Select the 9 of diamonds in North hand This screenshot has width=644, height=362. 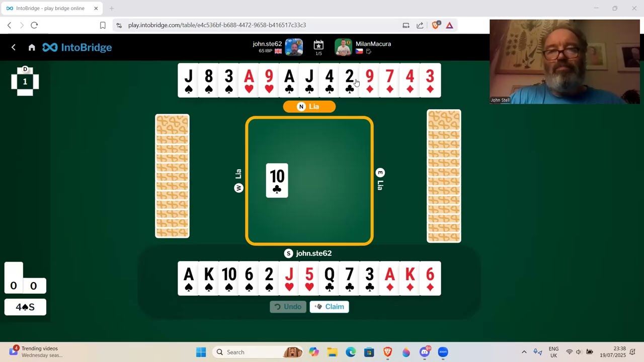pyautogui.click(x=369, y=80)
